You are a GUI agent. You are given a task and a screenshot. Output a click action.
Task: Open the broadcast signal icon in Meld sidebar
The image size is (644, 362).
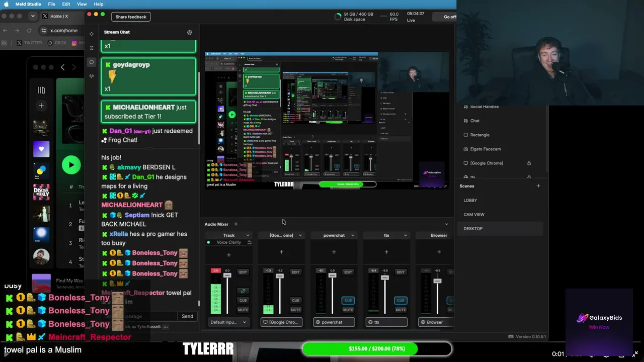coord(92,76)
